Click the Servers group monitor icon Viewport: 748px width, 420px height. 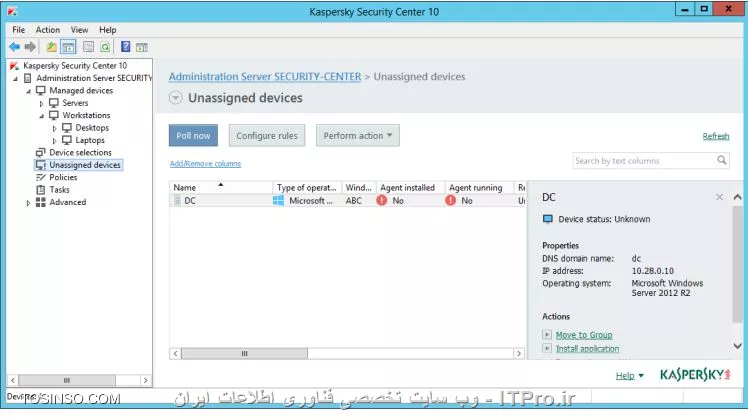pos(54,103)
